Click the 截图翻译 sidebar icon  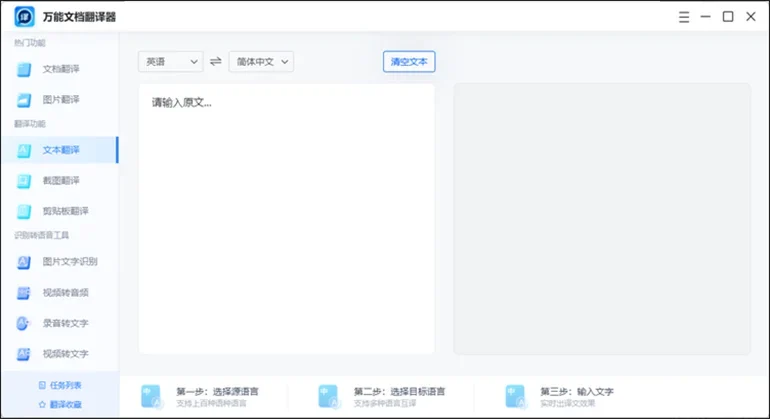point(24,181)
